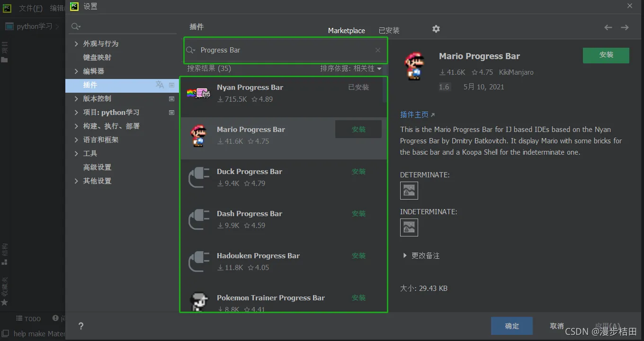This screenshot has height=341, width=644.
Task: Expand the 语言和框架 settings node
Action: [x=76, y=140]
